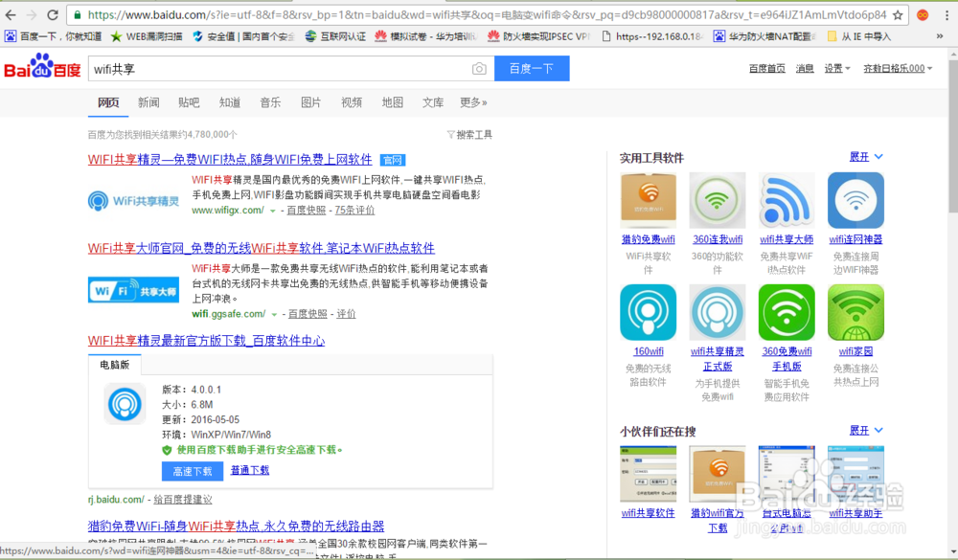
Task: Switch to the 视频 tab
Action: coord(352,102)
